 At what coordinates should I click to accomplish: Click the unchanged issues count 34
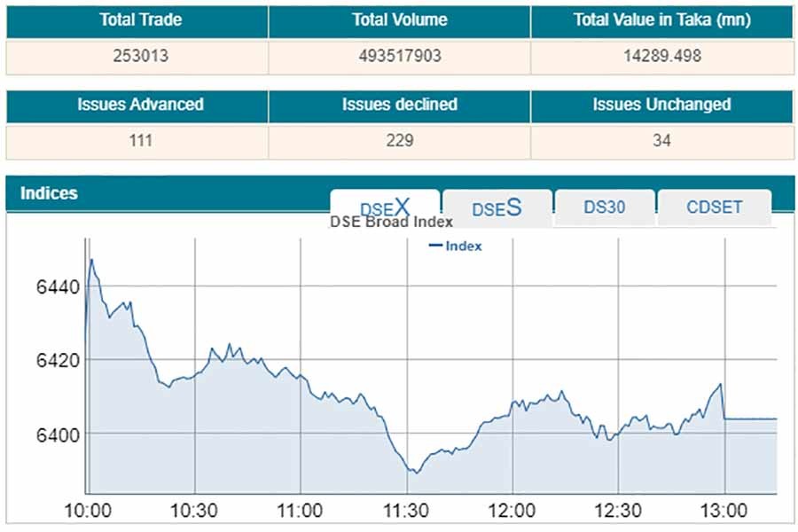[661, 140]
